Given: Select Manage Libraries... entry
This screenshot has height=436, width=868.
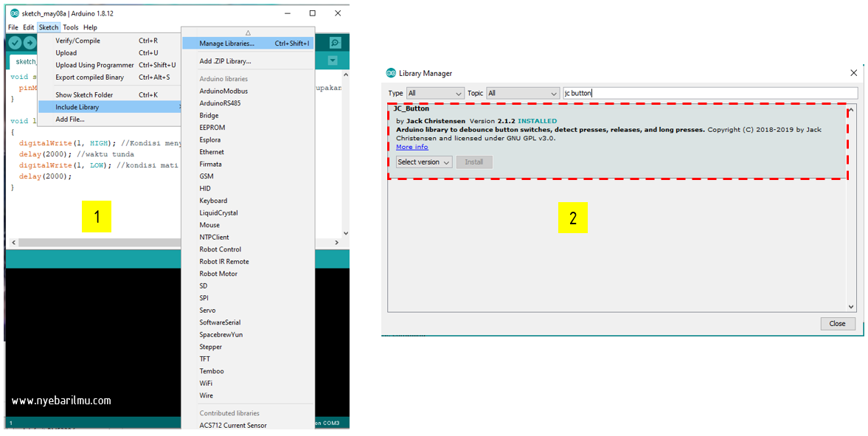Looking at the screenshot, I should (x=248, y=44).
